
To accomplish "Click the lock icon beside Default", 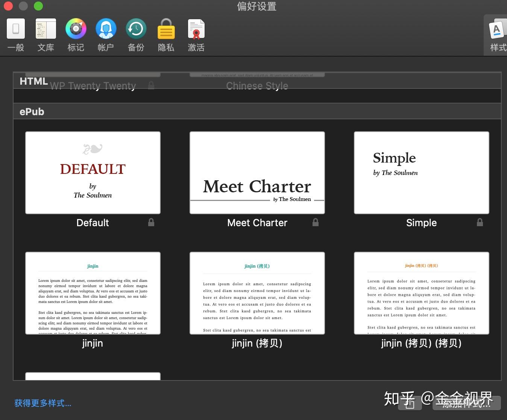I will 151,222.
